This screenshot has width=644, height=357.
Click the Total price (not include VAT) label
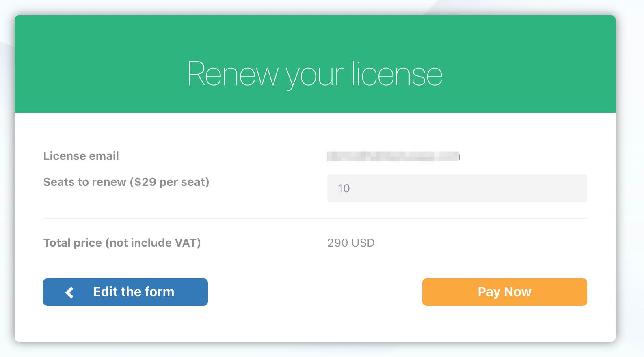point(122,243)
